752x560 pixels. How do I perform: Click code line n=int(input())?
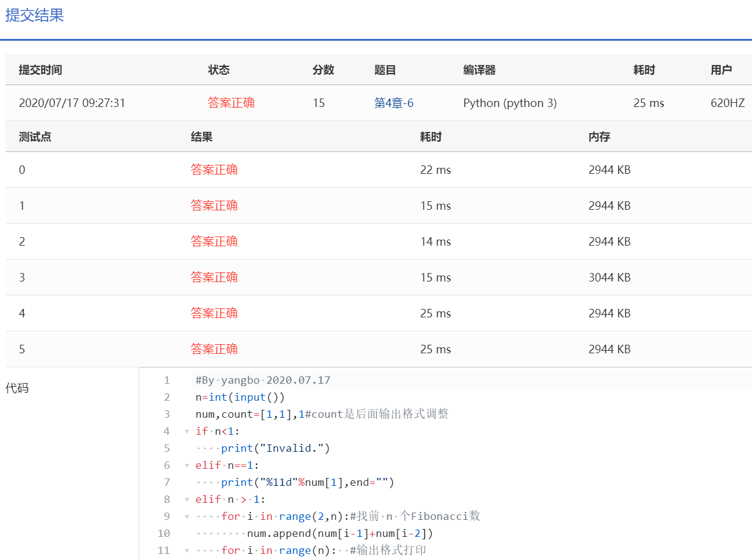tap(240, 398)
